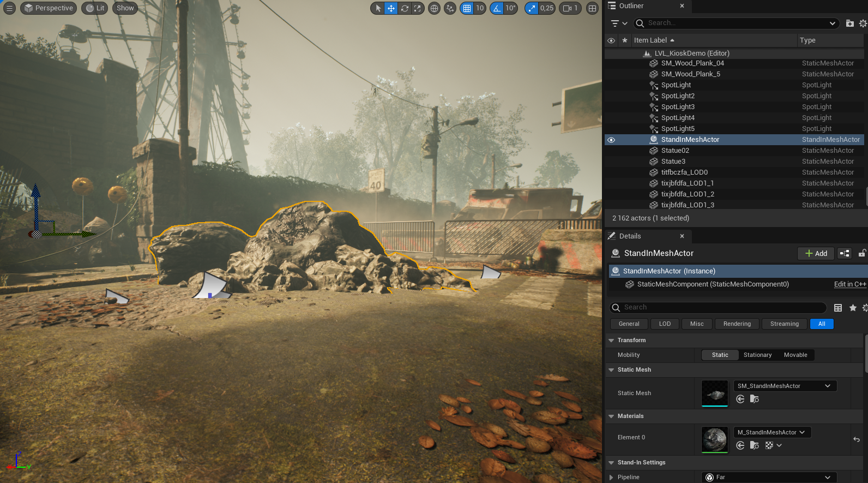The height and width of the screenshot is (483, 868).
Task: Open viewport layout grid icon
Action: (592, 8)
